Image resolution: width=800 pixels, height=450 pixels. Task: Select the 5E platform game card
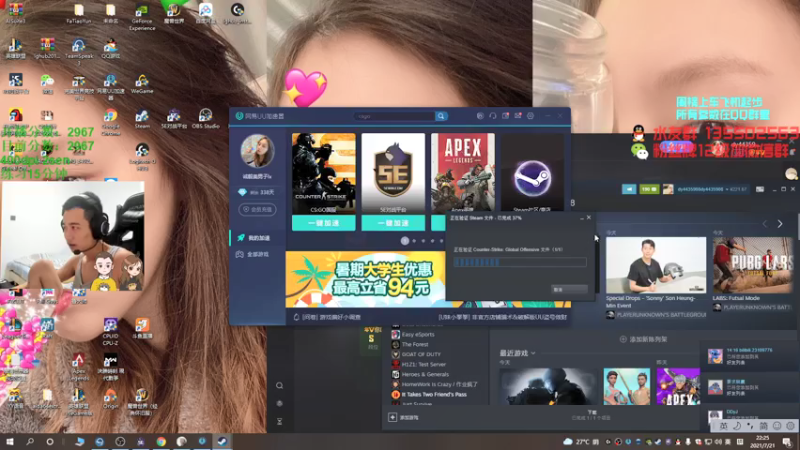(393, 173)
